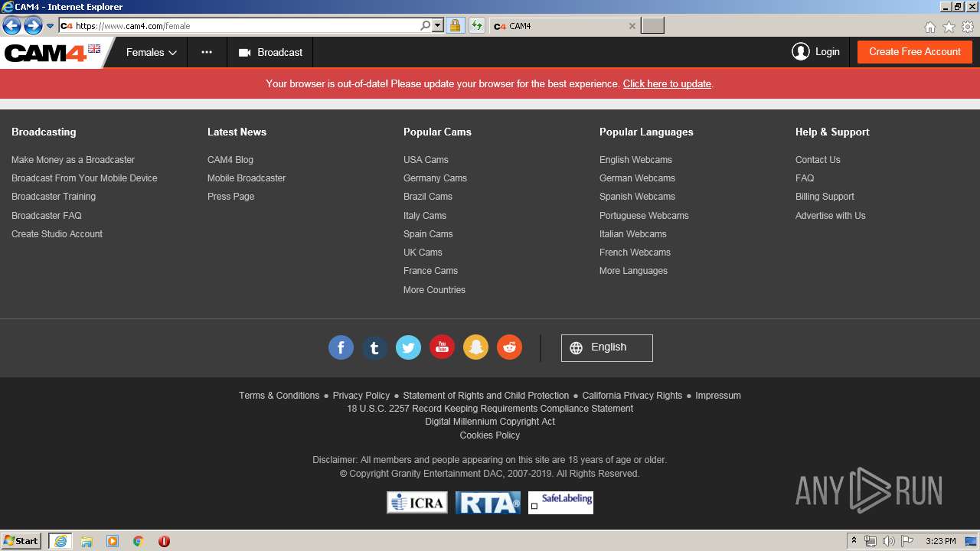This screenshot has height=551, width=980.
Task: Open Digital Millennium Copyright Act link
Action: click(x=490, y=422)
